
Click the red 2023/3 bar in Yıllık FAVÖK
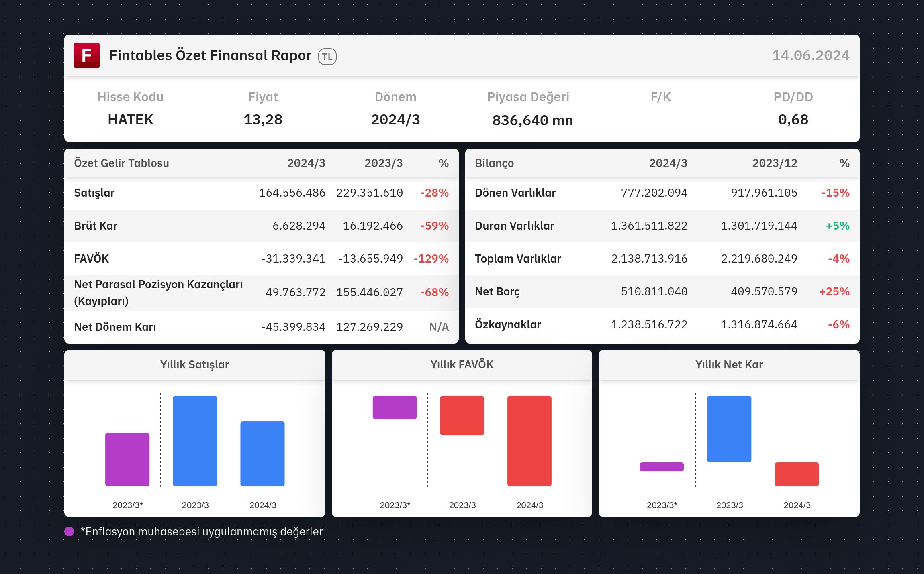click(462, 415)
